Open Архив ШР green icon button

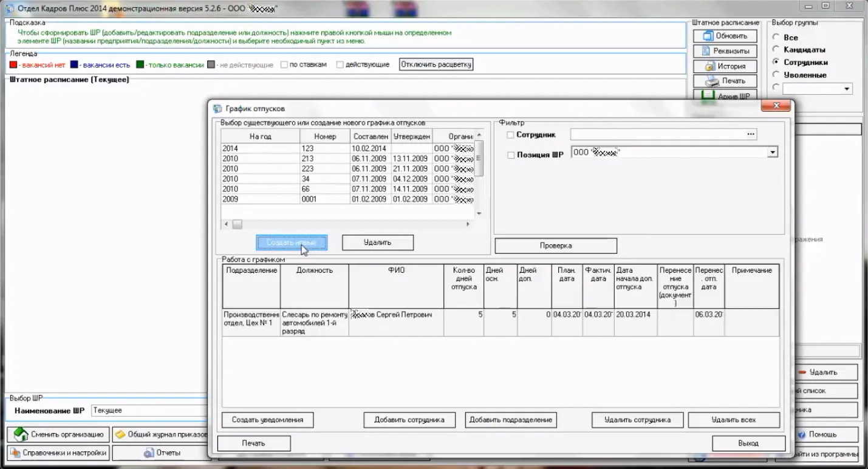point(725,95)
